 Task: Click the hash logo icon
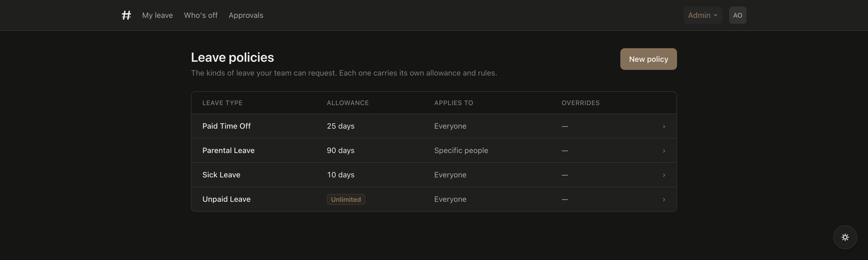pyautogui.click(x=126, y=15)
